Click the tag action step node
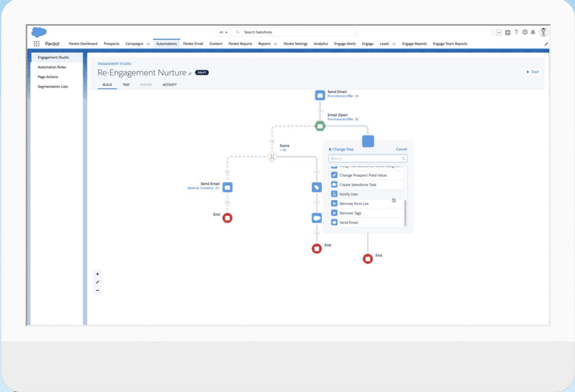The height and width of the screenshot is (392, 575). tap(317, 187)
